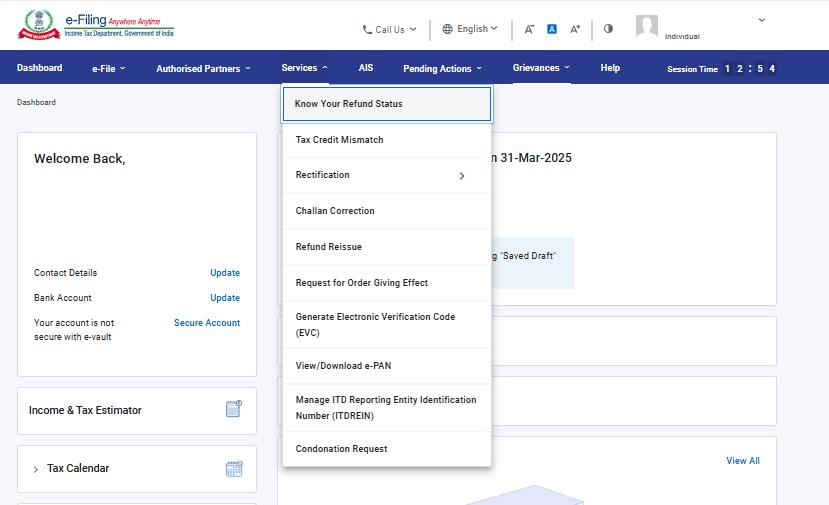This screenshot has height=505, width=829.
Task: Select Manage ITD Reporting Entity Identification Number
Action: [387, 407]
